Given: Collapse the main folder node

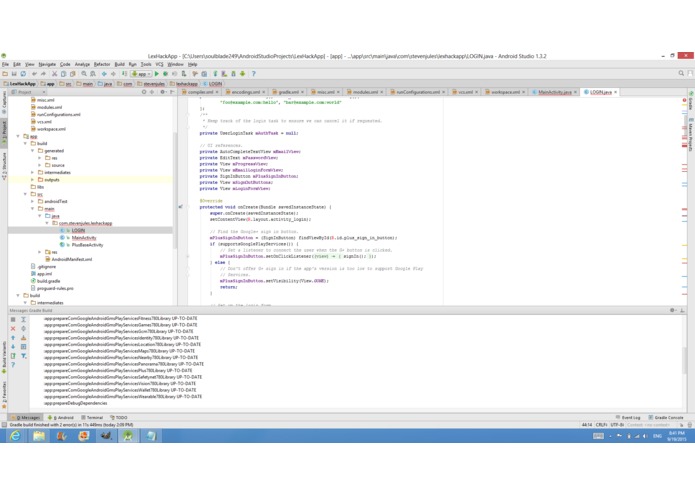Looking at the screenshot, I should pos(32,209).
